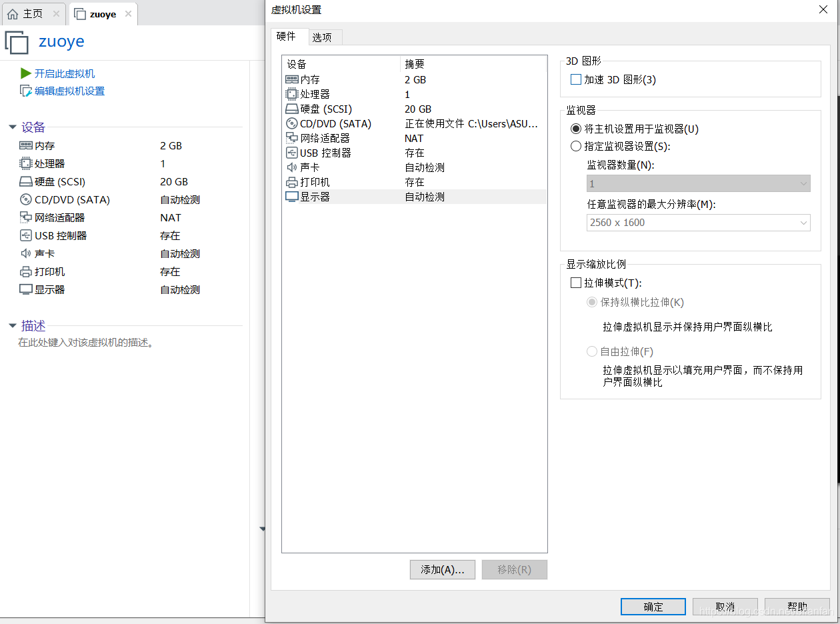This screenshot has width=840, height=624.
Task: Click 编辑虚拟机设置 link
Action: [69, 91]
